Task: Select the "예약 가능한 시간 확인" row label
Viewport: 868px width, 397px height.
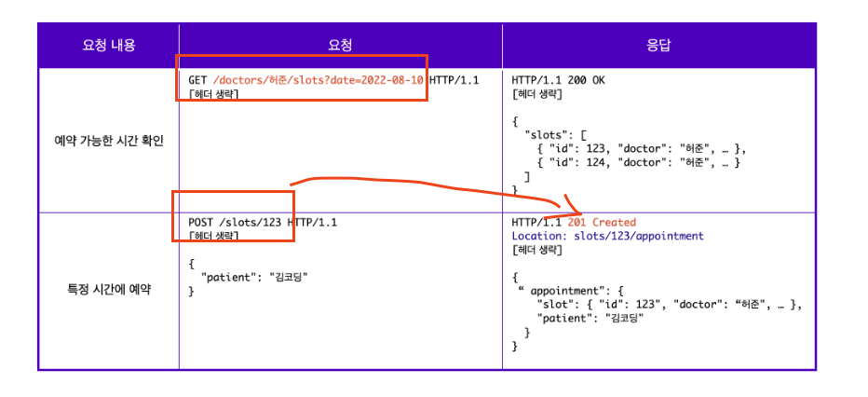Action: click(108, 141)
